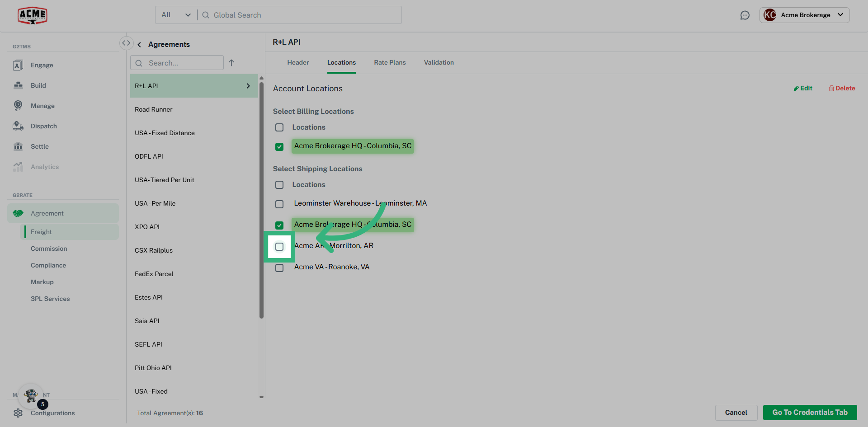
Task: Expand the All search filter dropdown
Action: point(176,15)
